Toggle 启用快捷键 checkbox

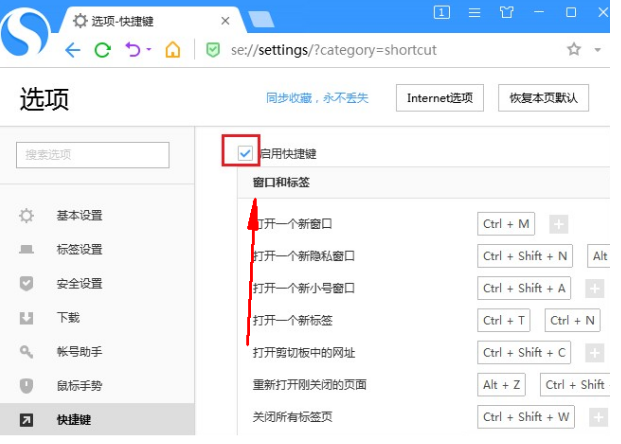tap(245, 153)
